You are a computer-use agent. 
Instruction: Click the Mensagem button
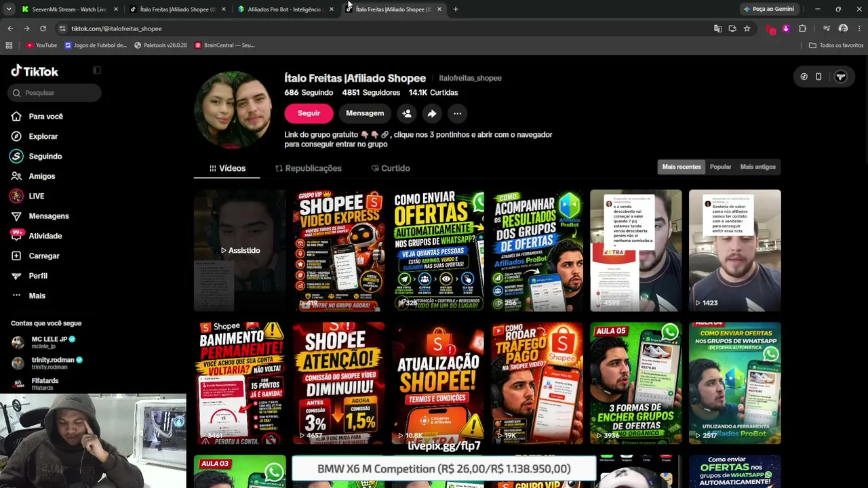pos(365,113)
